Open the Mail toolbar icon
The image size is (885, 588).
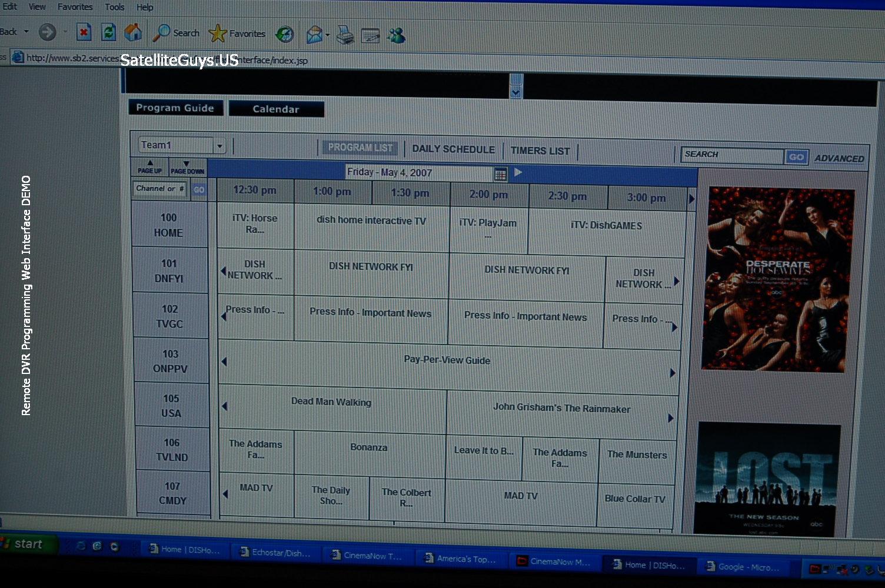tap(315, 35)
